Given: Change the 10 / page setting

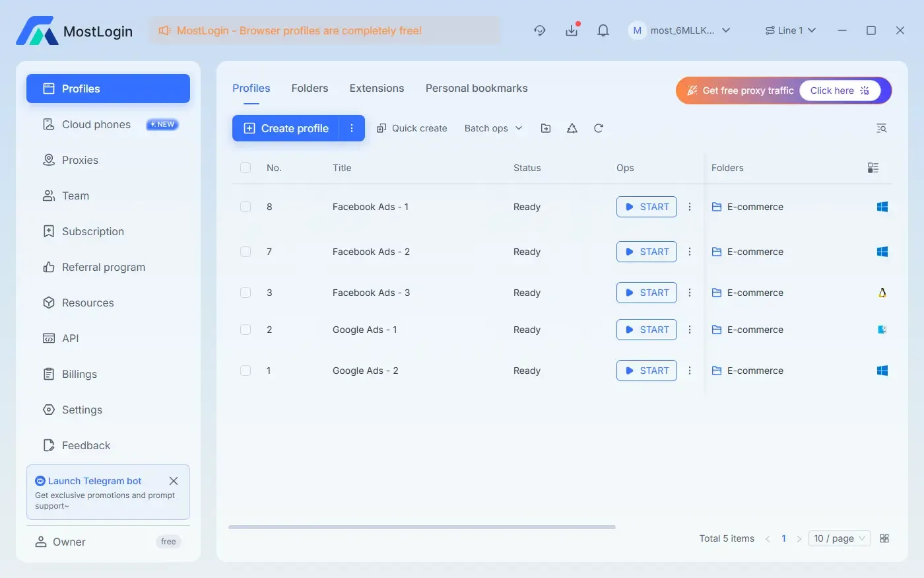Looking at the screenshot, I should point(839,538).
